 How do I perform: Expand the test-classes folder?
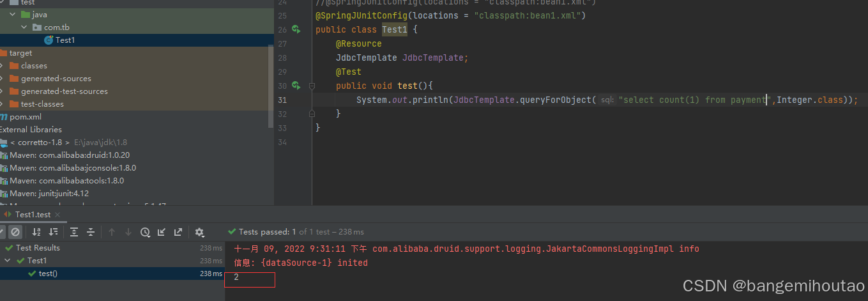[x=1, y=104]
